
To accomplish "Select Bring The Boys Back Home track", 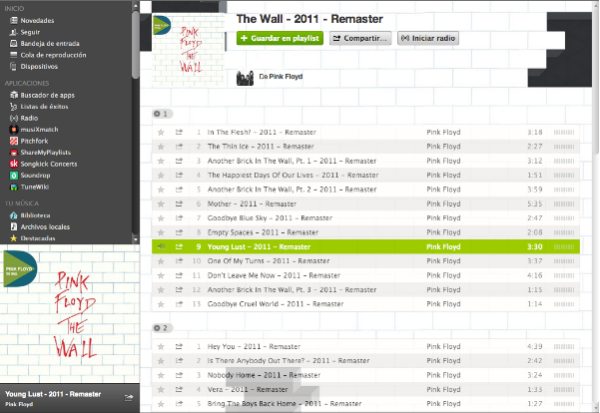I will click(366, 403).
